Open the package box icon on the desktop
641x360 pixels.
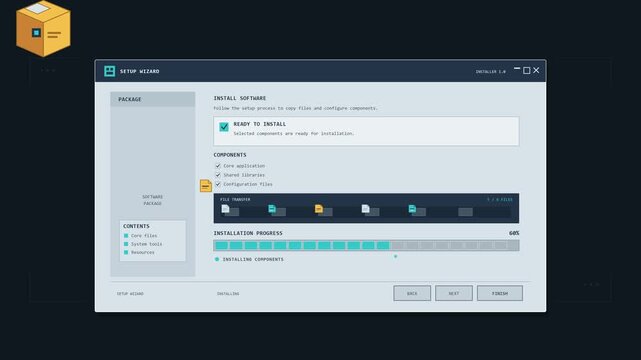click(x=43, y=29)
